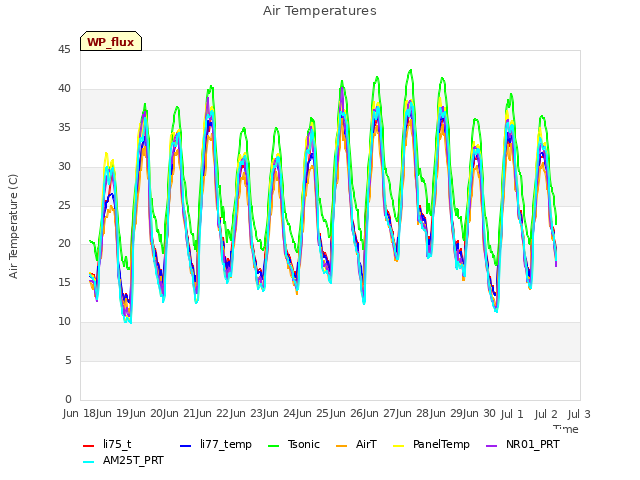The width and height of the screenshot is (640, 480).
Task: Click the Air Temperatures chart title
Action: tap(320, 11)
